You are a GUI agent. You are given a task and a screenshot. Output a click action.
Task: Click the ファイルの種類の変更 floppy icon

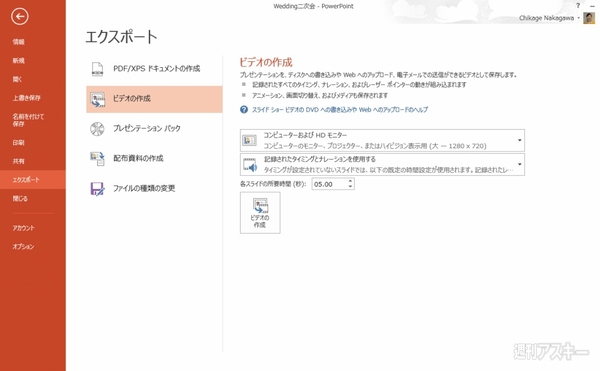coord(97,189)
